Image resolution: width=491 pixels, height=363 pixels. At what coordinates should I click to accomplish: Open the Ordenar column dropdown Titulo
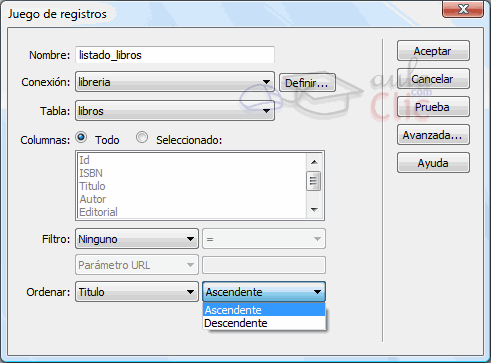(x=137, y=292)
